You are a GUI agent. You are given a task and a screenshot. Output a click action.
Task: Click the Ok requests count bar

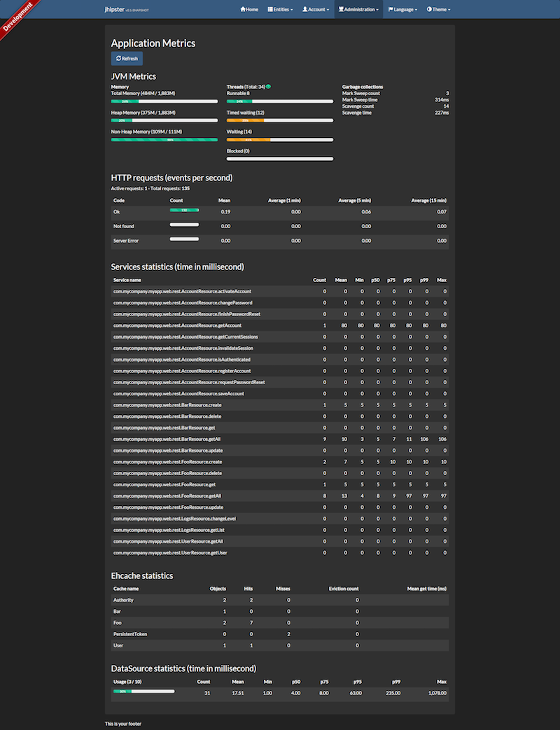184,210
